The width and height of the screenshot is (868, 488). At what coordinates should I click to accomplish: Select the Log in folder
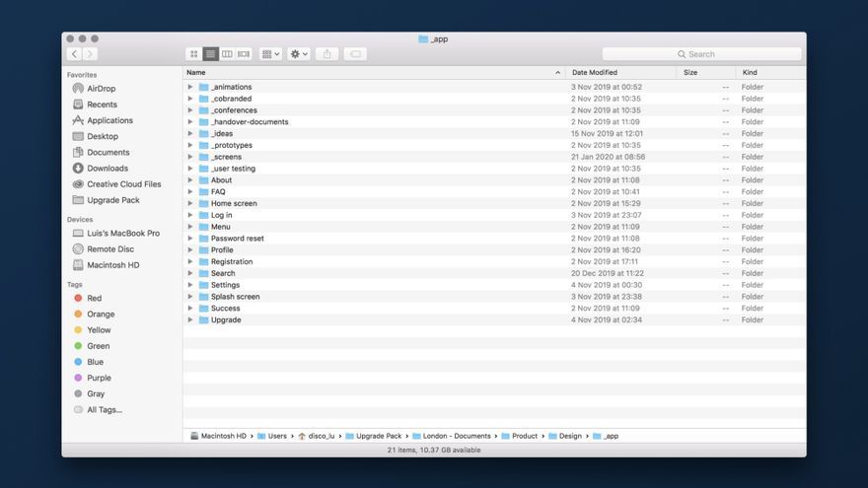click(221, 215)
